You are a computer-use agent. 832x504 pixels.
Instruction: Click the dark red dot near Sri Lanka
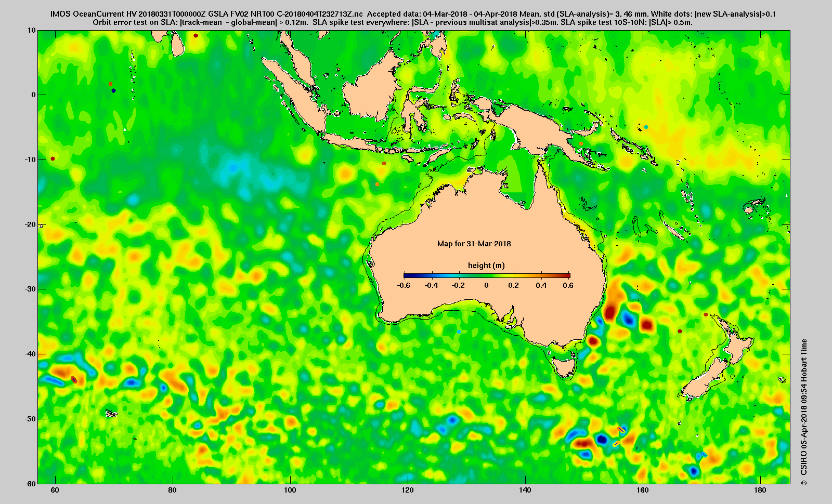coord(196,35)
